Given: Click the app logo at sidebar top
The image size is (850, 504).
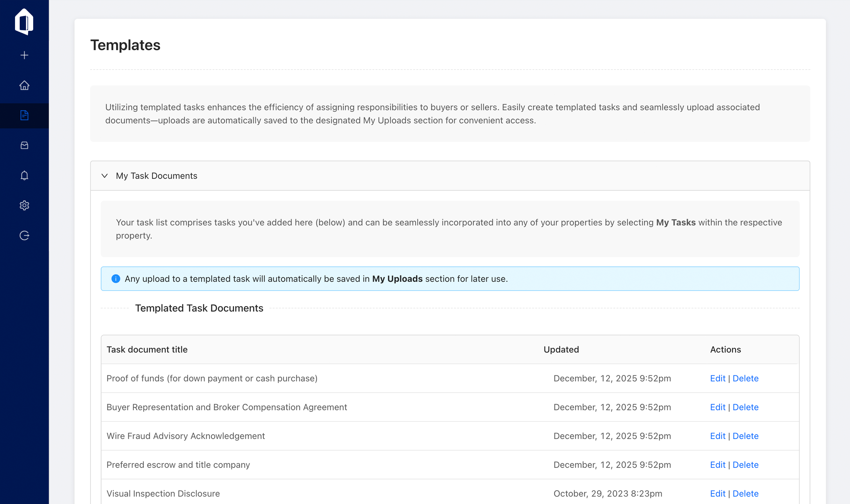Looking at the screenshot, I should (x=24, y=22).
